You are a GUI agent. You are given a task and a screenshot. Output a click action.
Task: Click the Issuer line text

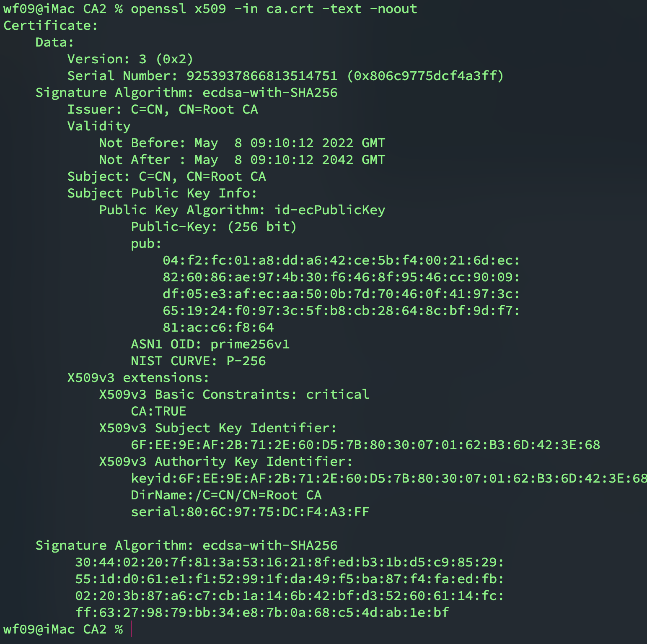(163, 109)
